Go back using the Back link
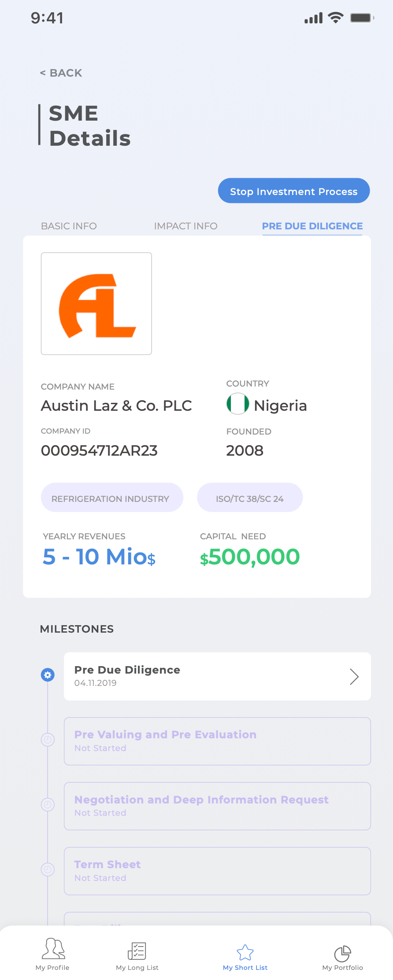 61,73
